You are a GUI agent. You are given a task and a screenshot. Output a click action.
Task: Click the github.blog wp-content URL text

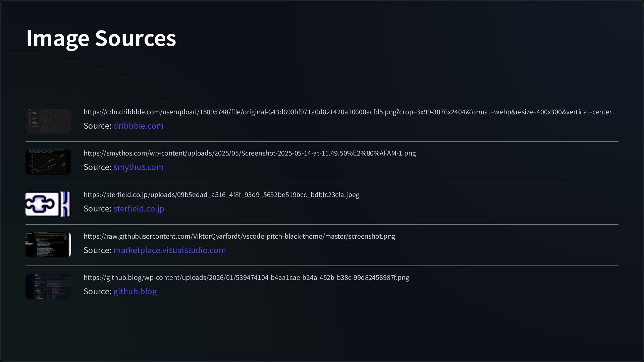point(246,278)
